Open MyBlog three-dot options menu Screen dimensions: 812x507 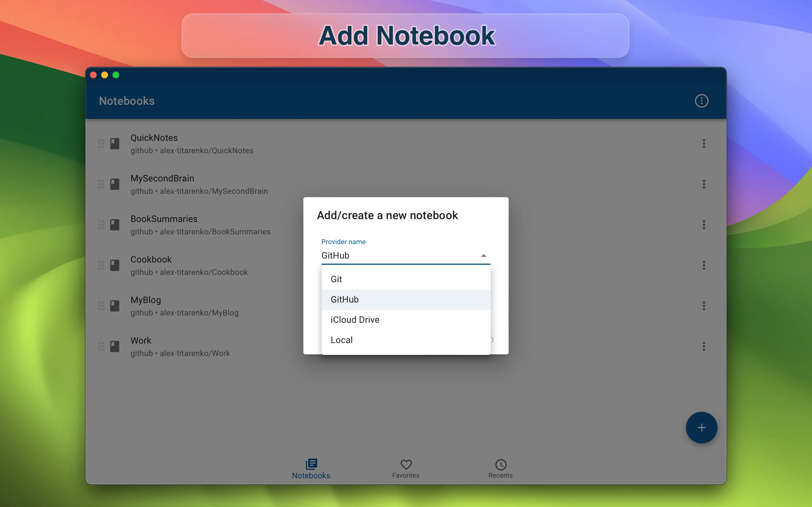[704, 306]
